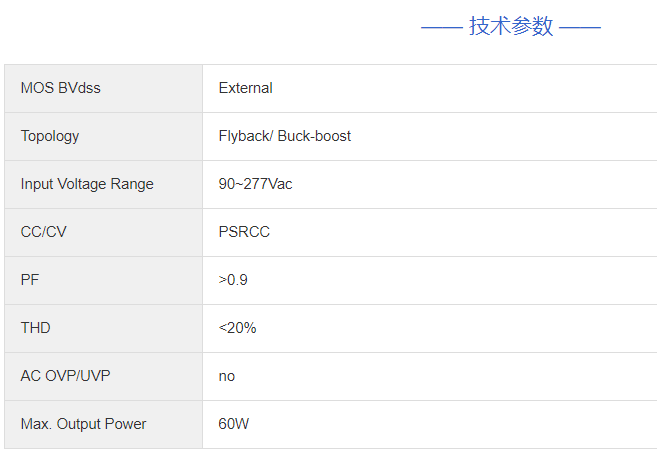
Task: Click the "no" value text
Action: (227, 376)
